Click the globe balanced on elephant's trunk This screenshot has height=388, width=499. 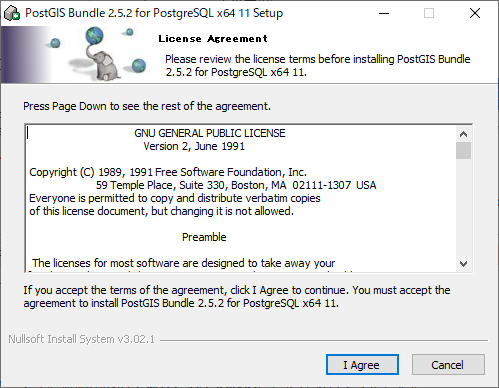tap(94, 36)
